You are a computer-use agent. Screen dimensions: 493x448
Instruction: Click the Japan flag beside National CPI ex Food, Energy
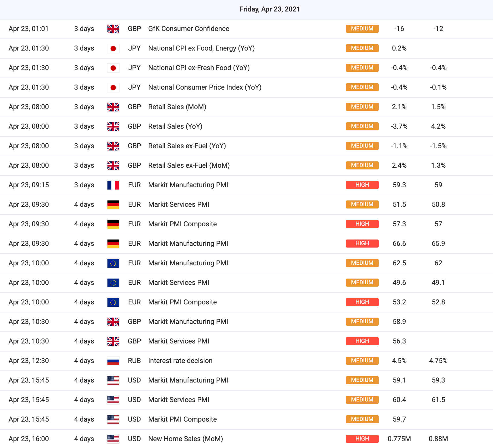click(x=113, y=48)
